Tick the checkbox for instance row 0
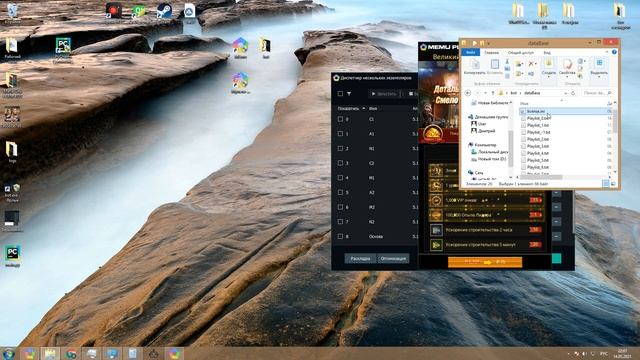The image size is (640, 360). (340, 119)
